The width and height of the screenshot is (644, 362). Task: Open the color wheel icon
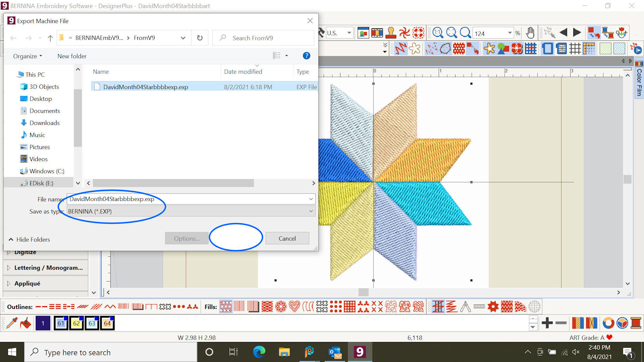[x=608, y=323]
